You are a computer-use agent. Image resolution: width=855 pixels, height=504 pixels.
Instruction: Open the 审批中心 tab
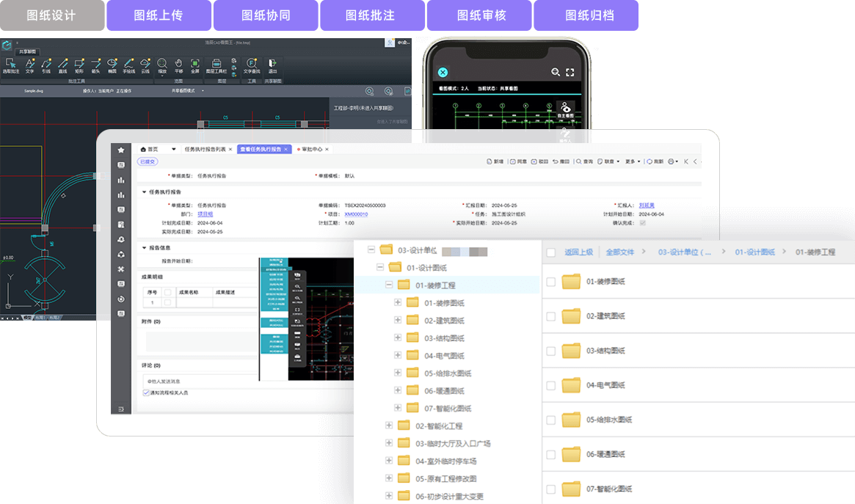(311, 149)
